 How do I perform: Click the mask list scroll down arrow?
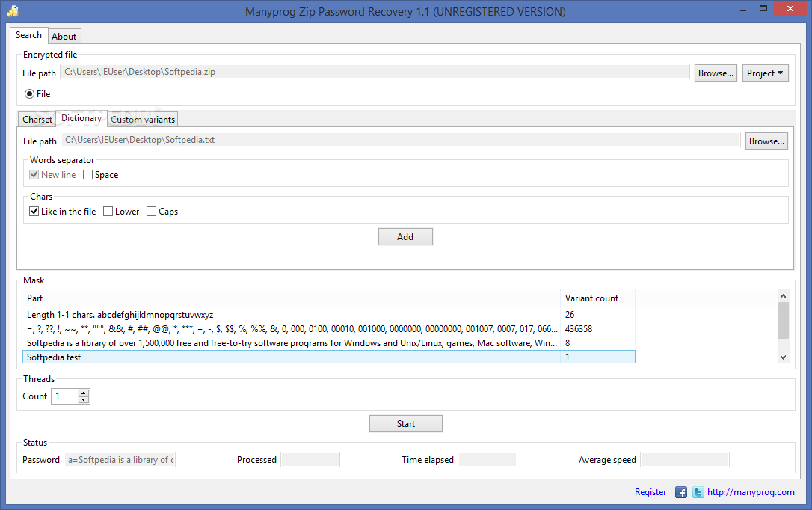pos(783,357)
